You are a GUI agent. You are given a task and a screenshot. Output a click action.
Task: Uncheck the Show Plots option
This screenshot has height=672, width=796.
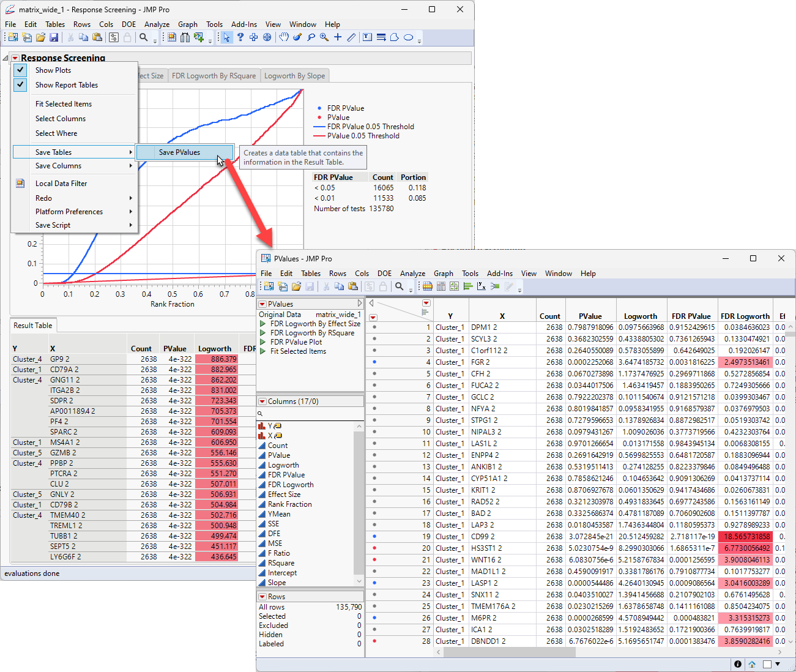[x=53, y=70]
